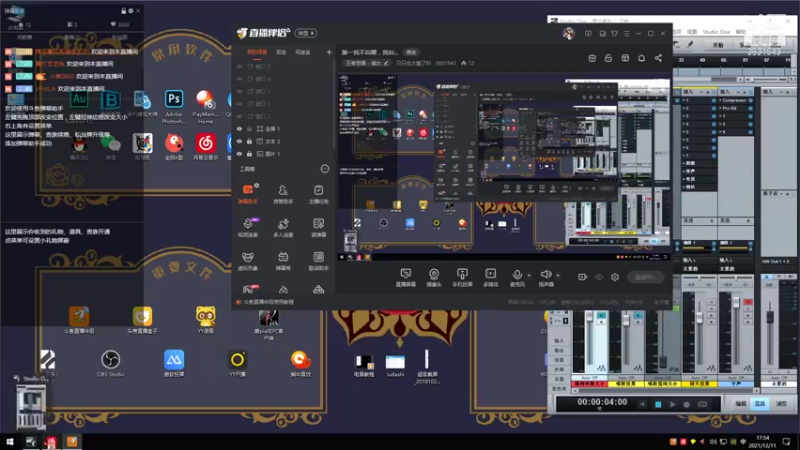The image size is (800, 450).
Task: Launch the Adobe Photoshop desktop icon
Action: [173, 106]
